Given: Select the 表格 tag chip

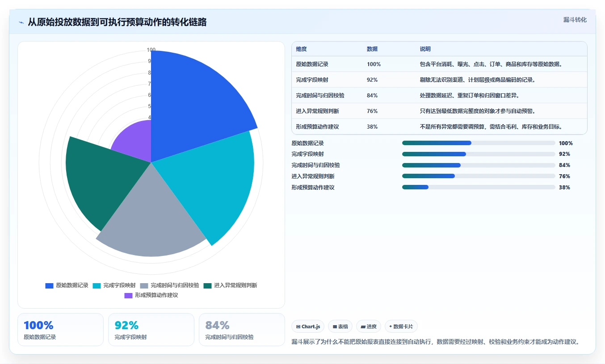Looking at the screenshot, I should tap(340, 326).
